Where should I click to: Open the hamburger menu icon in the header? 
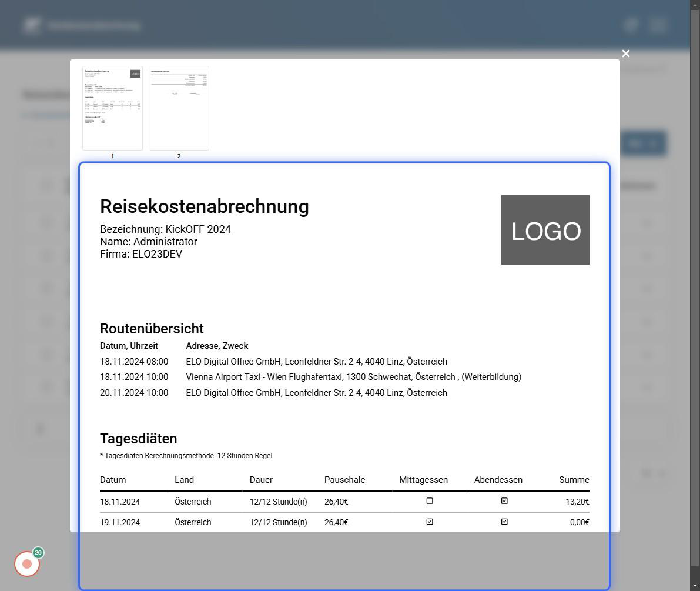[658, 25]
